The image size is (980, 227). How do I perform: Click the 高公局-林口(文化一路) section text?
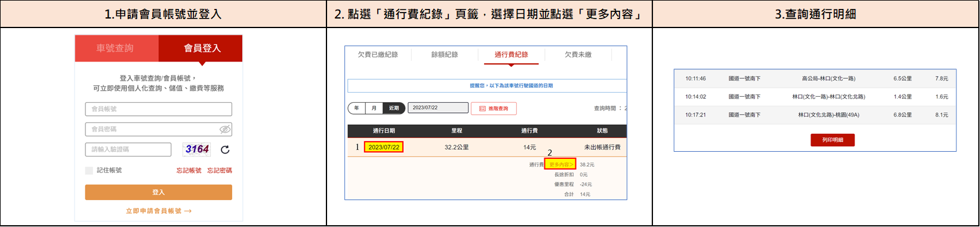click(828, 78)
